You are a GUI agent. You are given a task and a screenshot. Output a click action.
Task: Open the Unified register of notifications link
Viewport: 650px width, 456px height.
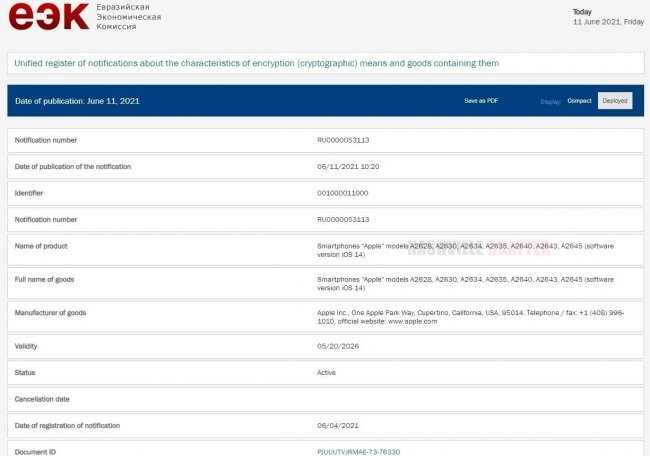[x=256, y=63]
